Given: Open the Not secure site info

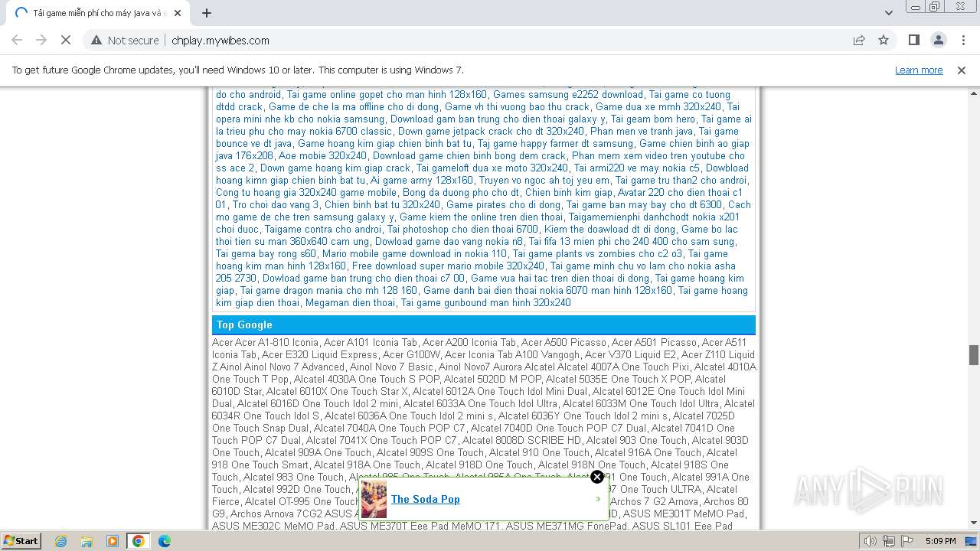Looking at the screenshot, I should pyautogui.click(x=125, y=41).
